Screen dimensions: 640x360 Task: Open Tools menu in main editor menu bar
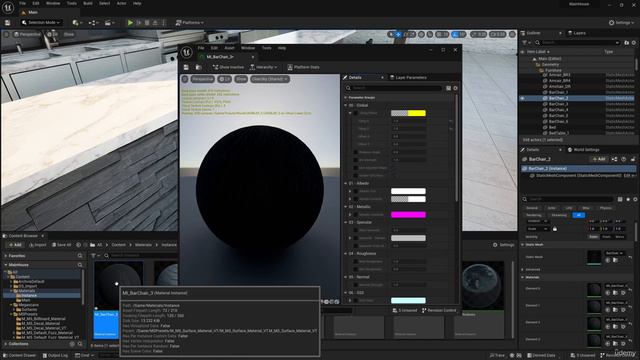point(72,3)
